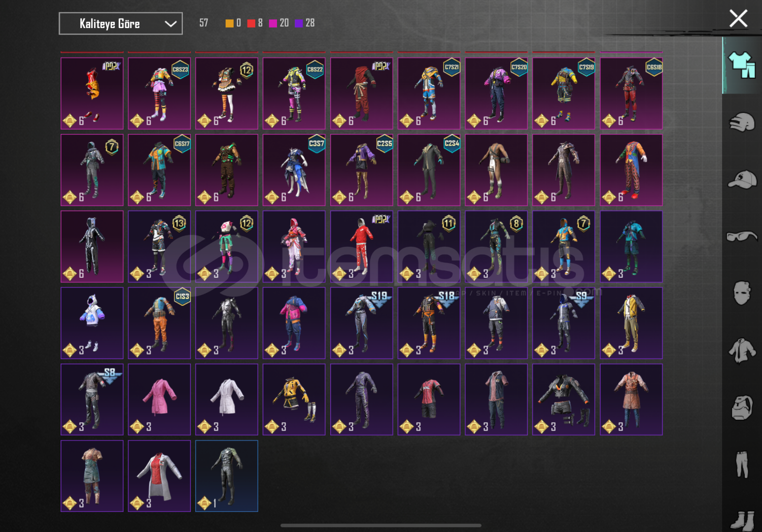Screen dimensions: 762x532
Task: Select the outfit set category icon
Action: click(x=742, y=65)
